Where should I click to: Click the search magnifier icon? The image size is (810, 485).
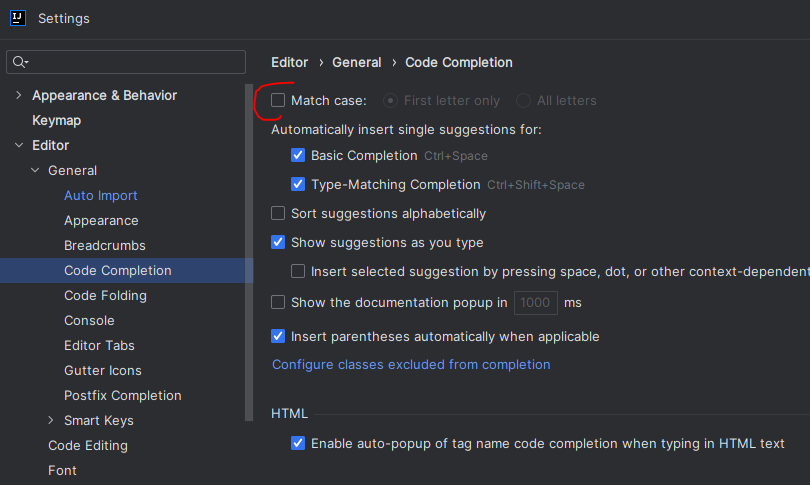pos(20,62)
